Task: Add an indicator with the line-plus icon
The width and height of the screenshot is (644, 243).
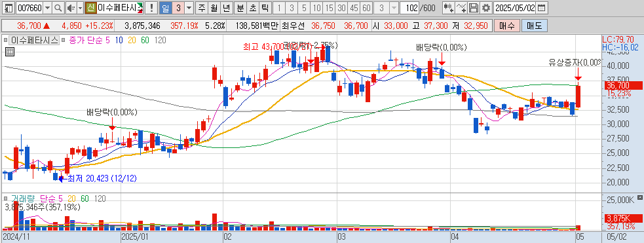Action: pos(462,8)
